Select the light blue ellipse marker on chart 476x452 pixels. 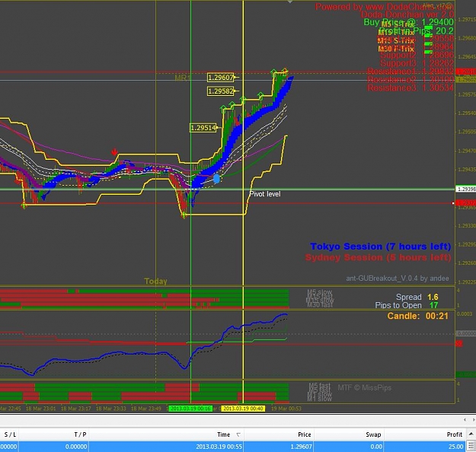point(216,178)
